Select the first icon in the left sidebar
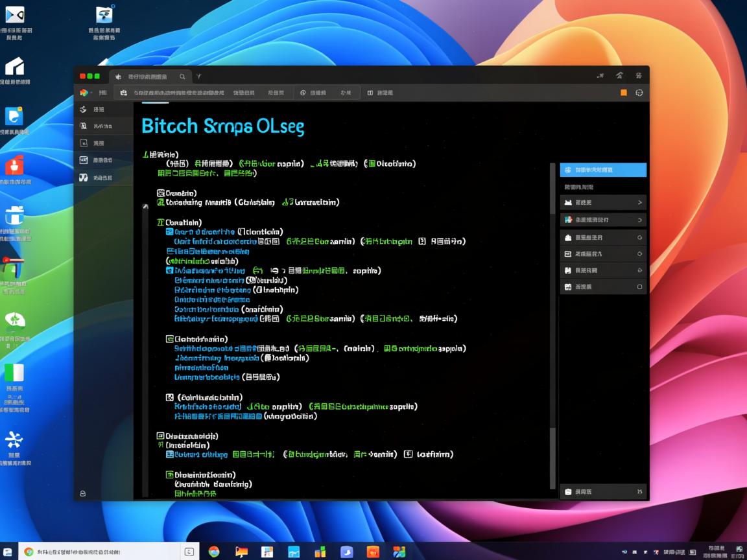This screenshot has height=560, width=747. pos(83,110)
